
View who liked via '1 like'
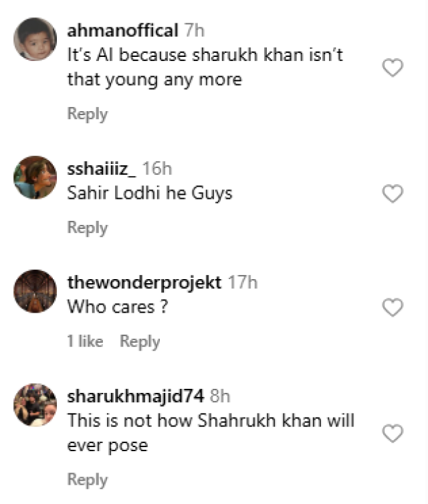85,341
